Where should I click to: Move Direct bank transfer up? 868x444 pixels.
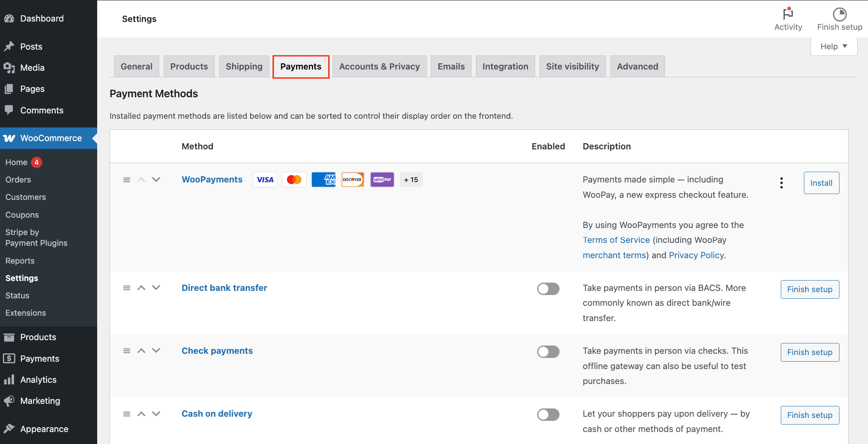141,288
